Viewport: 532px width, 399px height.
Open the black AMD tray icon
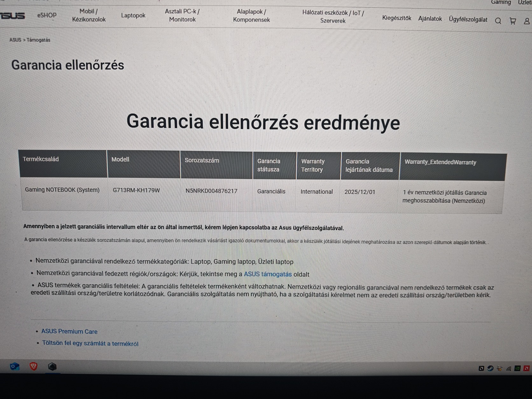pos(481,368)
